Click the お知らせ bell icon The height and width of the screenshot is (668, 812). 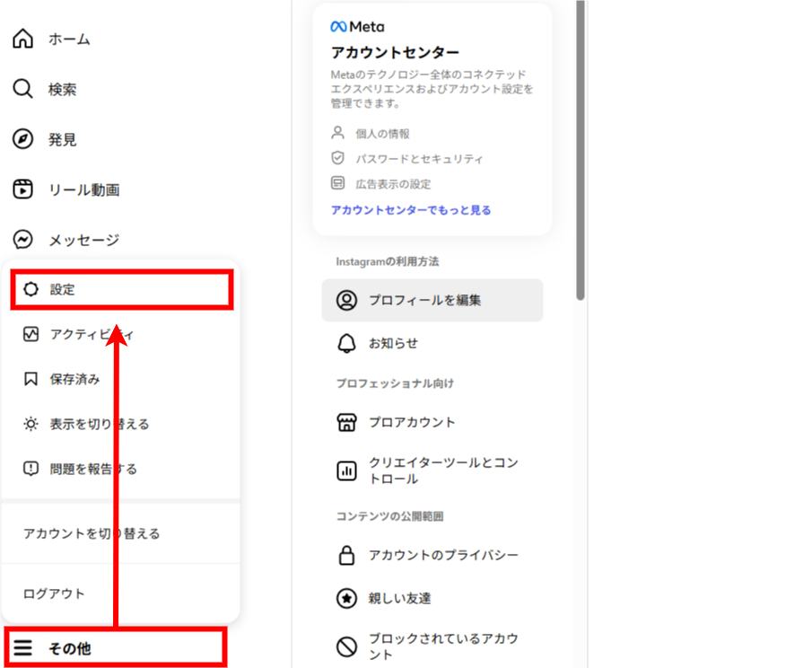pos(346,343)
